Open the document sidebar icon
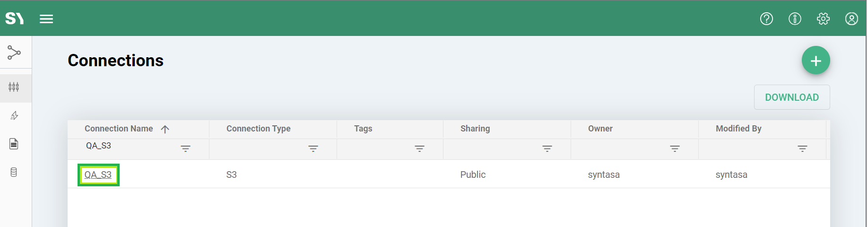This screenshot has height=227, width=868. click(14, 144)
